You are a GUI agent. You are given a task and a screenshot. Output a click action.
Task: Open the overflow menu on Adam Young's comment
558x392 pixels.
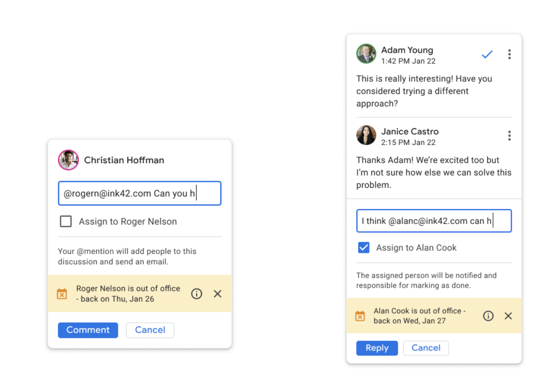[x=510, y=54]
